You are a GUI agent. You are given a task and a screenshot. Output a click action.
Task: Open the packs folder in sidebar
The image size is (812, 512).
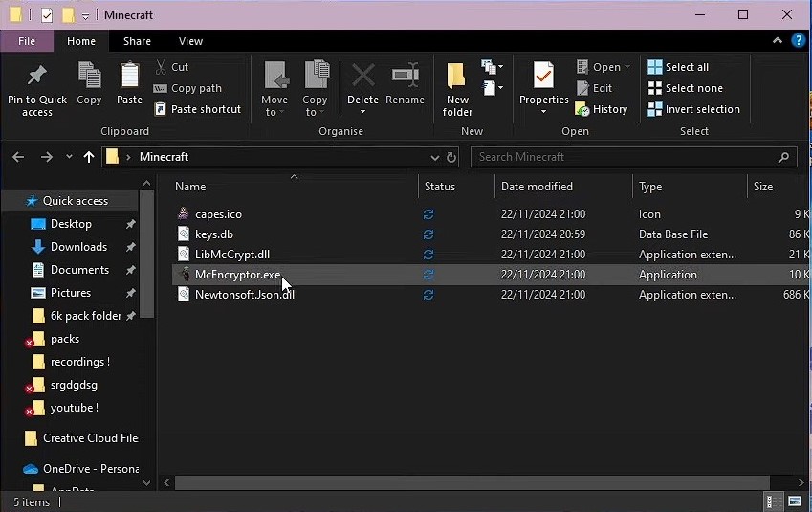coord(65,339)
